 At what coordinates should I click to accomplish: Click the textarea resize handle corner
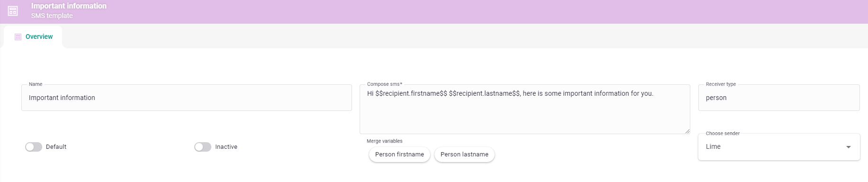(x=687, y=131)
